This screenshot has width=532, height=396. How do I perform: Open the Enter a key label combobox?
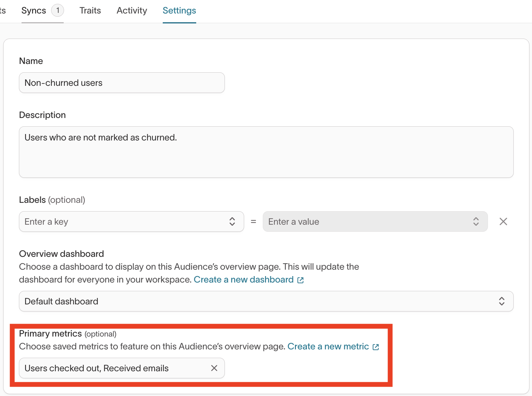122,221
